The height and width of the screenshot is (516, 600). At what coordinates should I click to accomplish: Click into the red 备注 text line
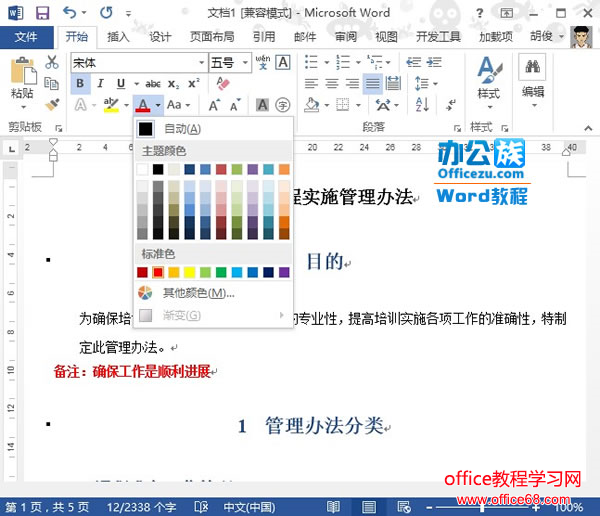132,371
